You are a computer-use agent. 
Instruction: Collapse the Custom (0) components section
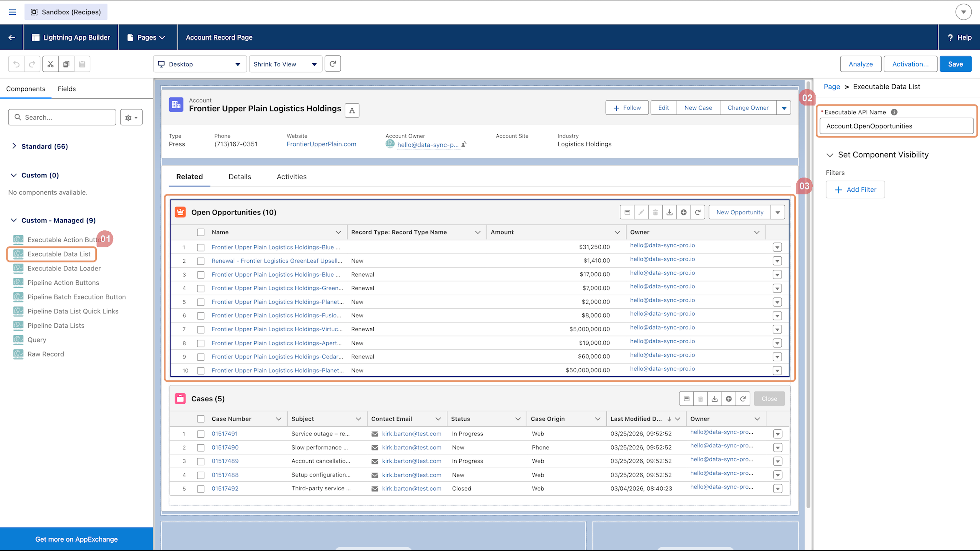14,175
